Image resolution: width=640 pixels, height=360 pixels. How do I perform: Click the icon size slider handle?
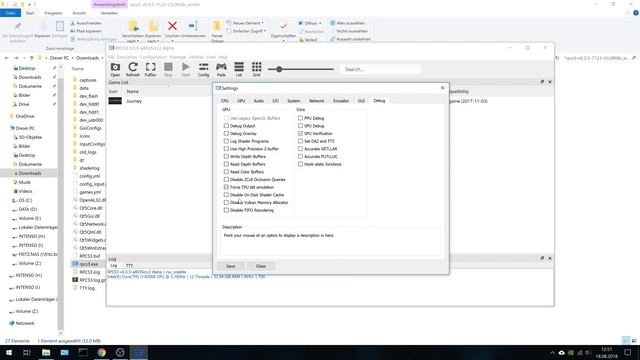[279, 69]
